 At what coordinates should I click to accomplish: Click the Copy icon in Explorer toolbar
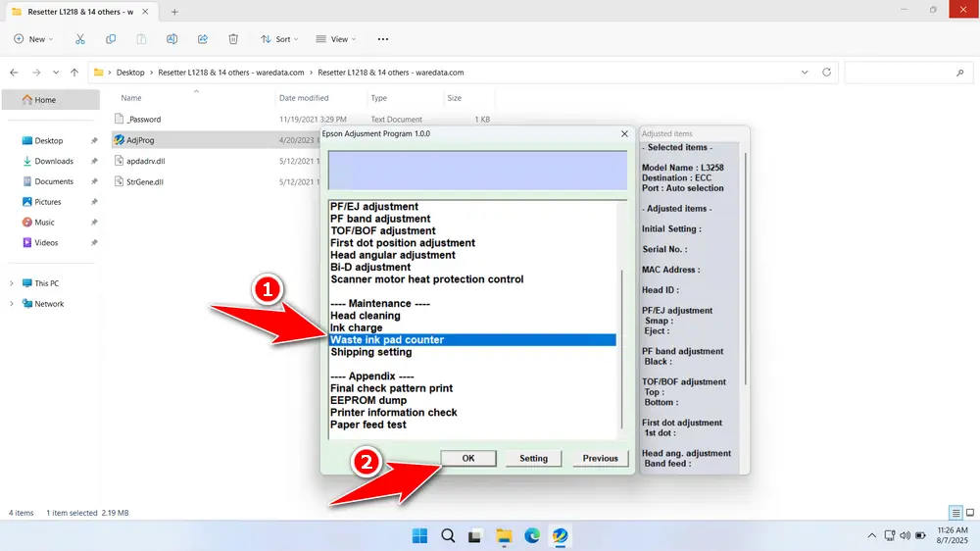click(111, 39)
